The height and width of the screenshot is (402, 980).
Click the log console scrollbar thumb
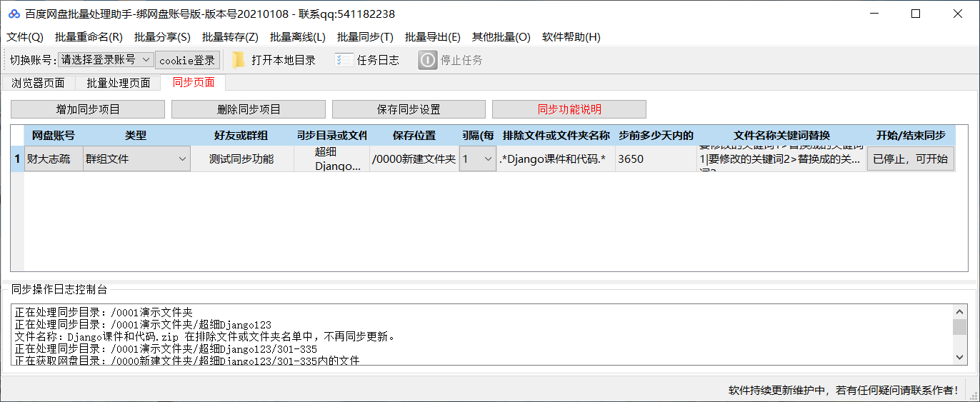coord(960,327)
